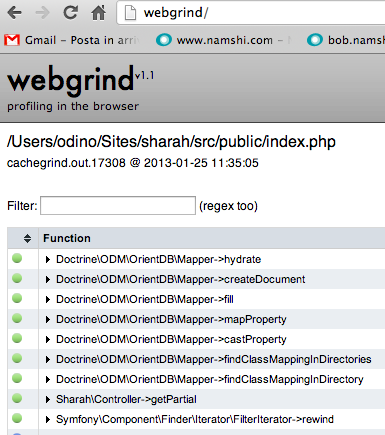Select the Mapper->findClassMappingInDirectory function name

tap(210, 379)
